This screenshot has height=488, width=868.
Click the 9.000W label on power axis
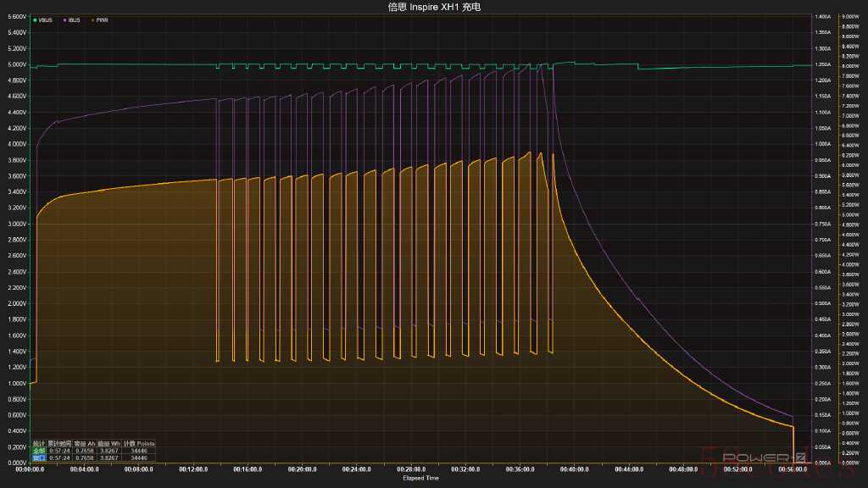[x=849, y=16]
